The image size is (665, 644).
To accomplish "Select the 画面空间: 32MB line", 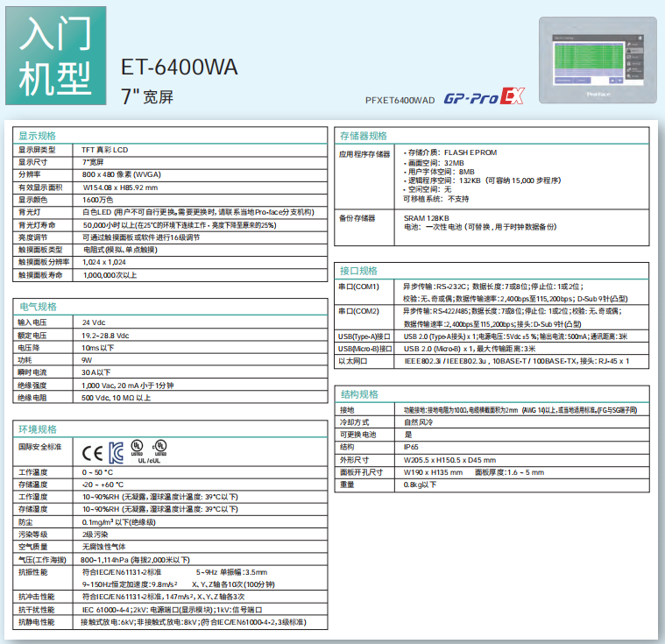I will (436, 163).
